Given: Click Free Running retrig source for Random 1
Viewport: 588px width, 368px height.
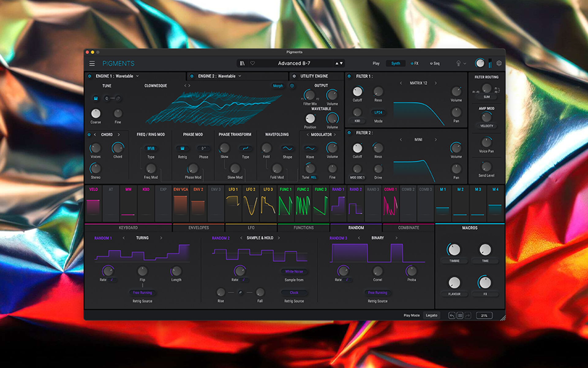Looking at the screenshot, I should pos(142,293).
